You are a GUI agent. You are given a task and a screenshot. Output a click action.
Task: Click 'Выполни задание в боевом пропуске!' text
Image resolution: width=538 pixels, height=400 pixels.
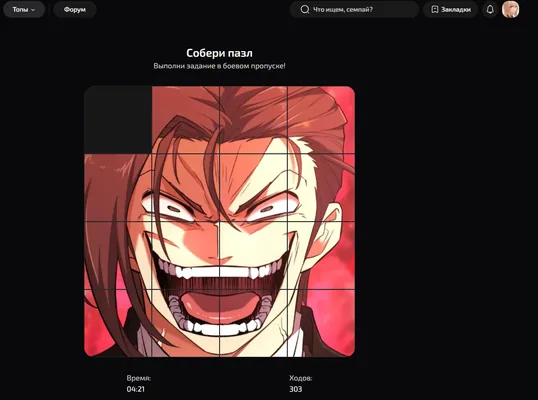click(219, 66)
